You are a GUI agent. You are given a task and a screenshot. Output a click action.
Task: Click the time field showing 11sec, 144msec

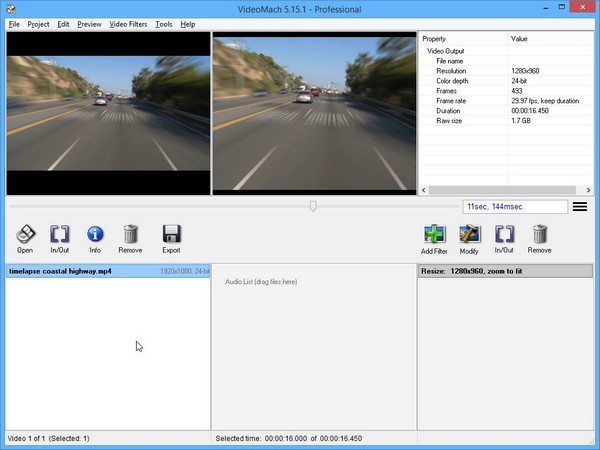pyautogui.click(x=515, y=207)
